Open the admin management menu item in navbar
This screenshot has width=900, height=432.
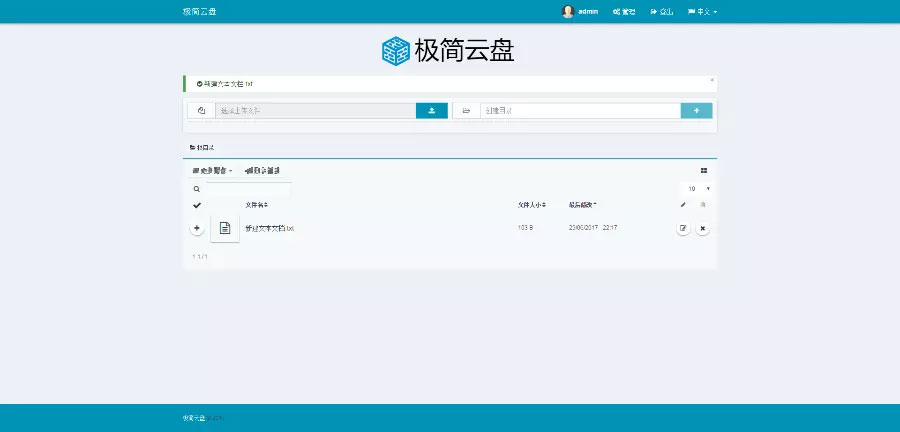coord(624,12)
